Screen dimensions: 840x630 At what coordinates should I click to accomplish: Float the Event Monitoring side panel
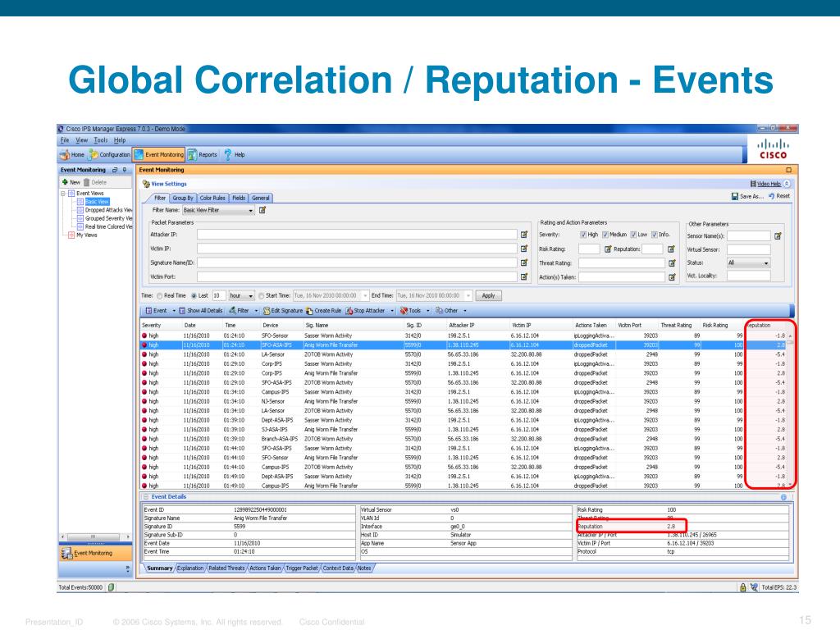115,170
